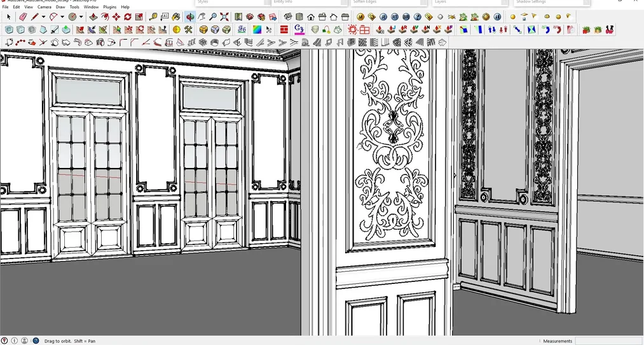Click the C3 plugin icon
Image resolution: width=644 pixels, height=345 pixels.
pyautogui.click(x=299, y=30)
